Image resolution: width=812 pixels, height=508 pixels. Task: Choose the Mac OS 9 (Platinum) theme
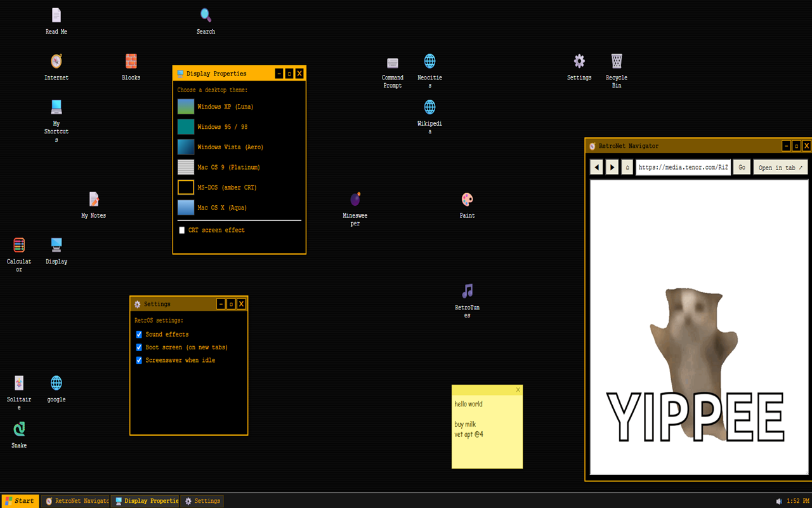239,167
